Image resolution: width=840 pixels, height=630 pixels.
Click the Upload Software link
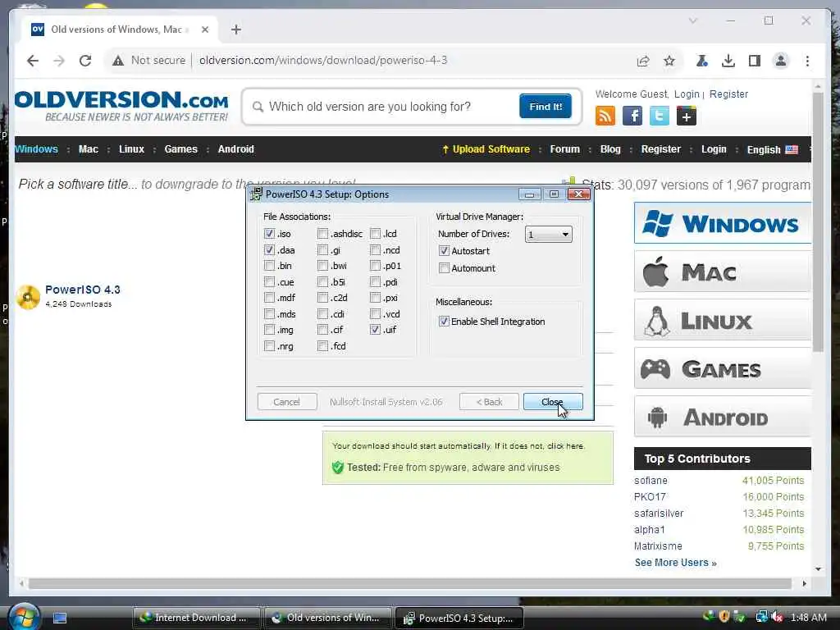pyautogui.click(x=486, y=149)
